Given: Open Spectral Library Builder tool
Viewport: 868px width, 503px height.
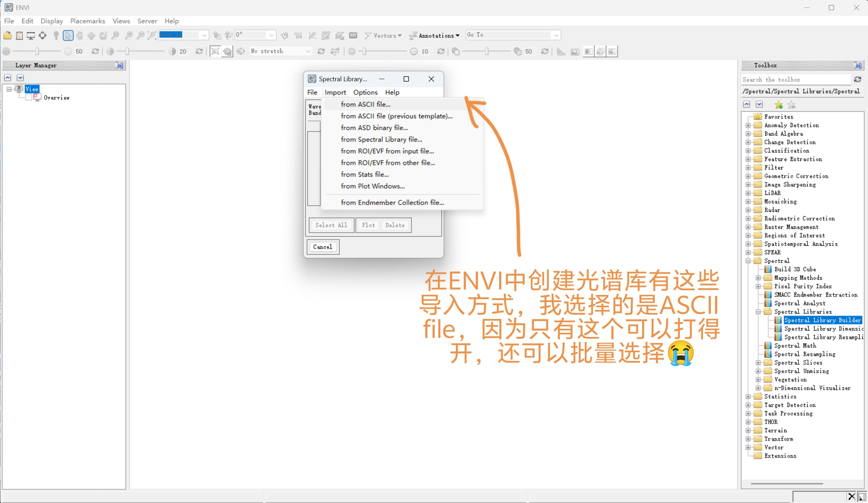Looking at the screenshot, I should pos(822,320).
